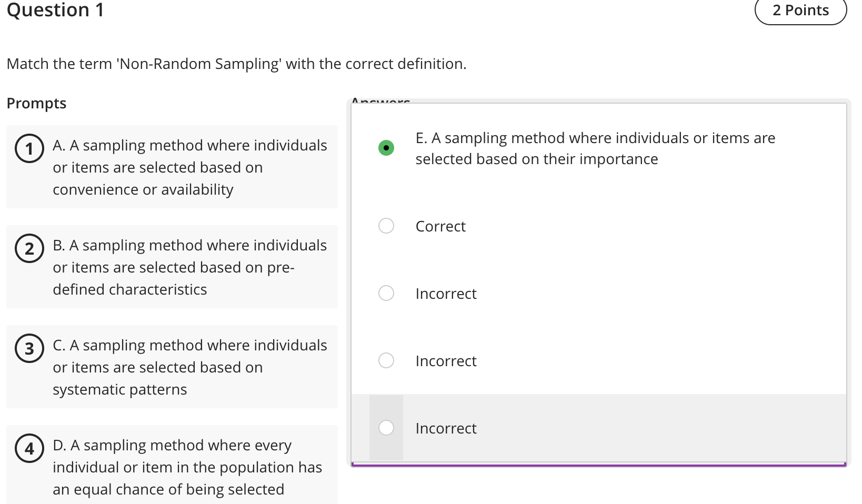Click the numbered circle for prompt 4
862x504 pixels.
[30, 448]
